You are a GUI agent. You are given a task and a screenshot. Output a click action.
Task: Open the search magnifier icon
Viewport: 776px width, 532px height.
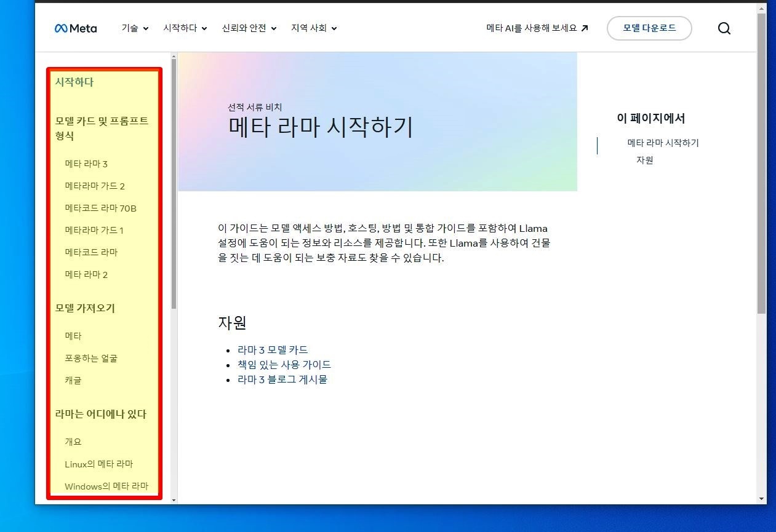point(724,28)
